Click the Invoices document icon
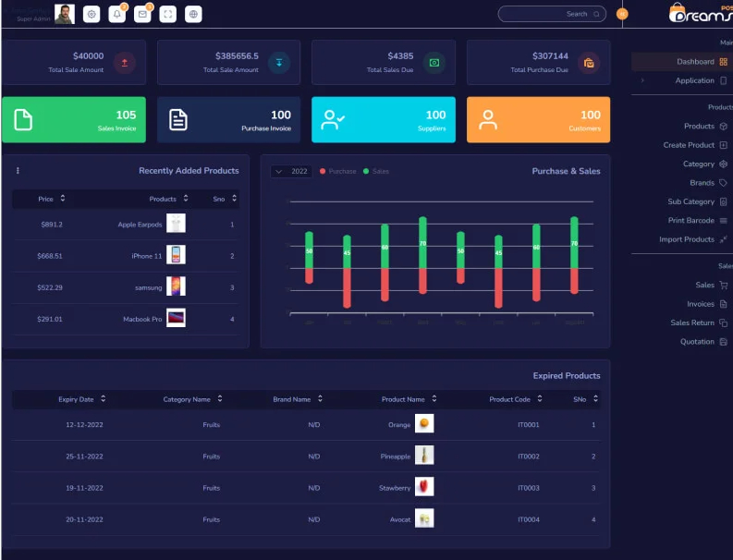Screen dimensions: 733x560 tap(723, 304)
